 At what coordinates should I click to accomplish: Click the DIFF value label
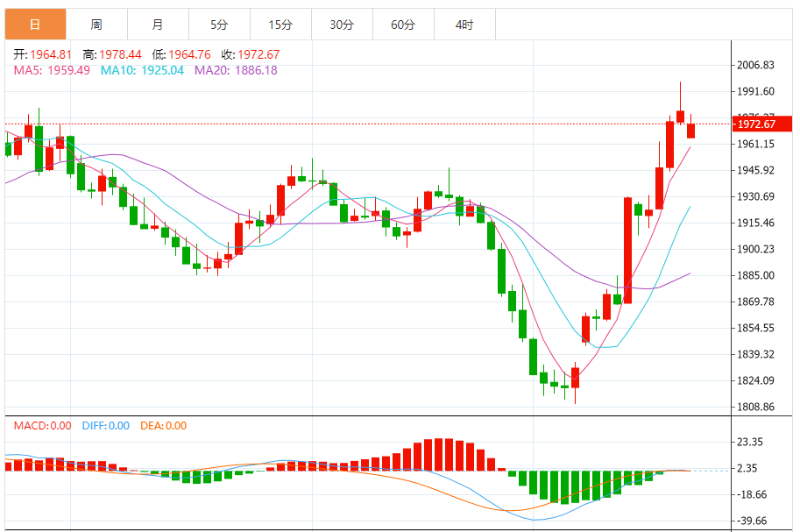[x=106, y=426]
